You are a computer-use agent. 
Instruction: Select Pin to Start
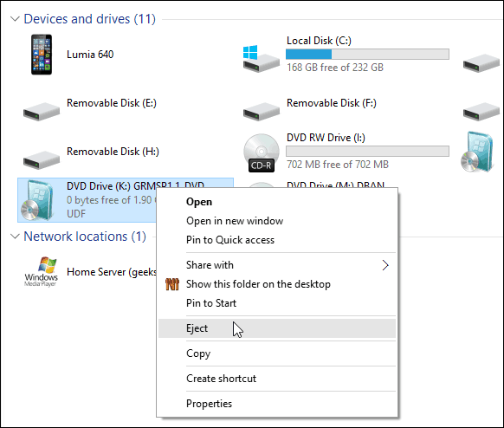pyautogui.click(x=277, y=303)
